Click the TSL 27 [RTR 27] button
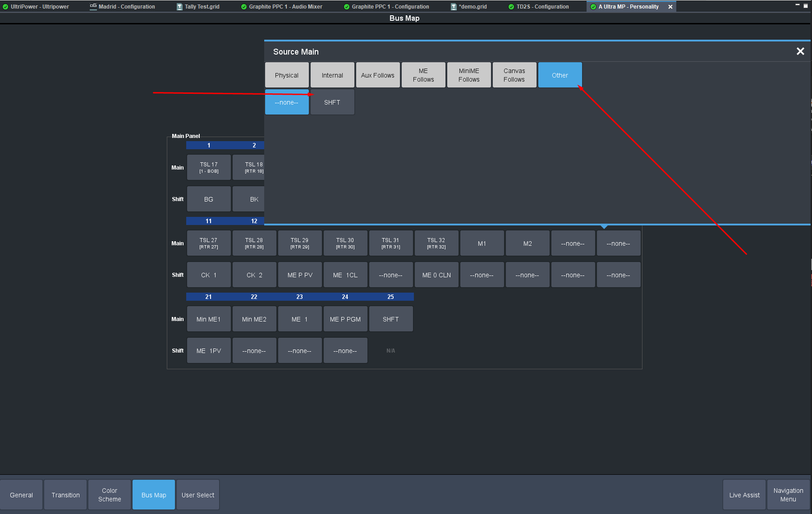Screen dimensions: 812x514 tap(209, 243)
